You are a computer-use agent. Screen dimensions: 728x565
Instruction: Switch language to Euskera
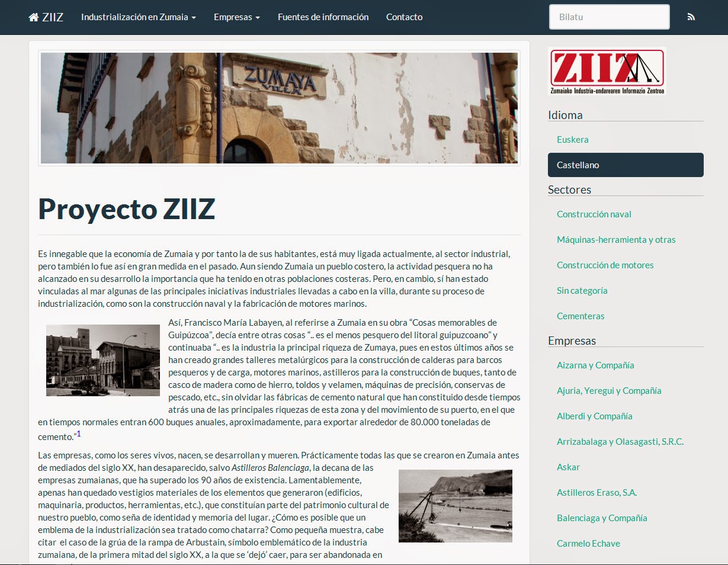tap(572, 139)
